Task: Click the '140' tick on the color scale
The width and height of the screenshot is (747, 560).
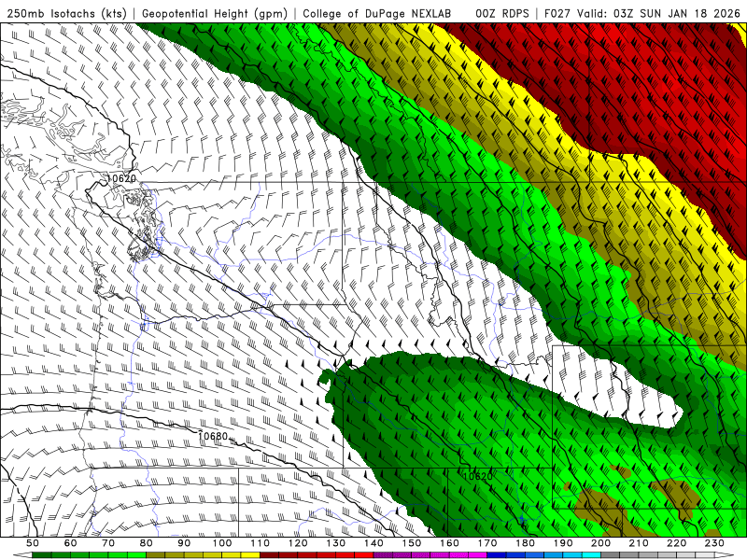Action: (373, 543)
